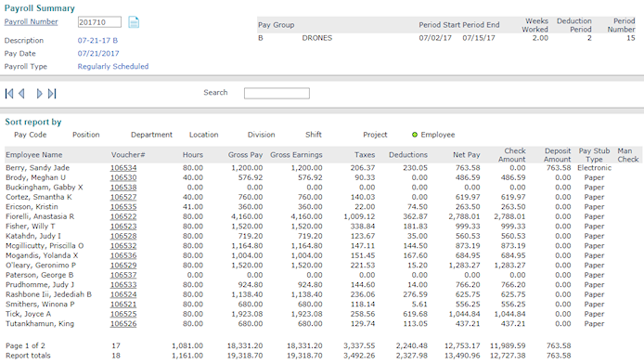
Task: Click the Gross Earnings column header
Action: tap(296, 155)
